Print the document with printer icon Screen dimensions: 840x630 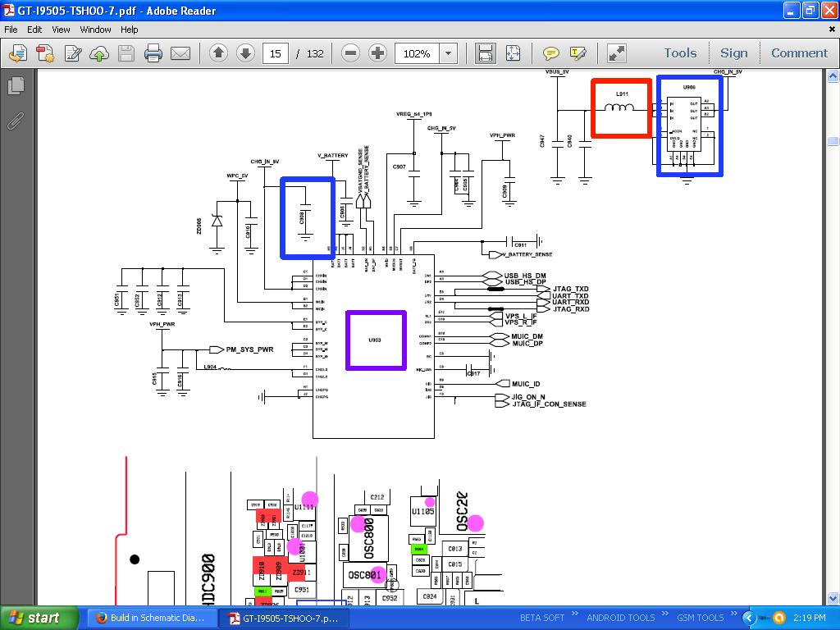tap(153, 53)
